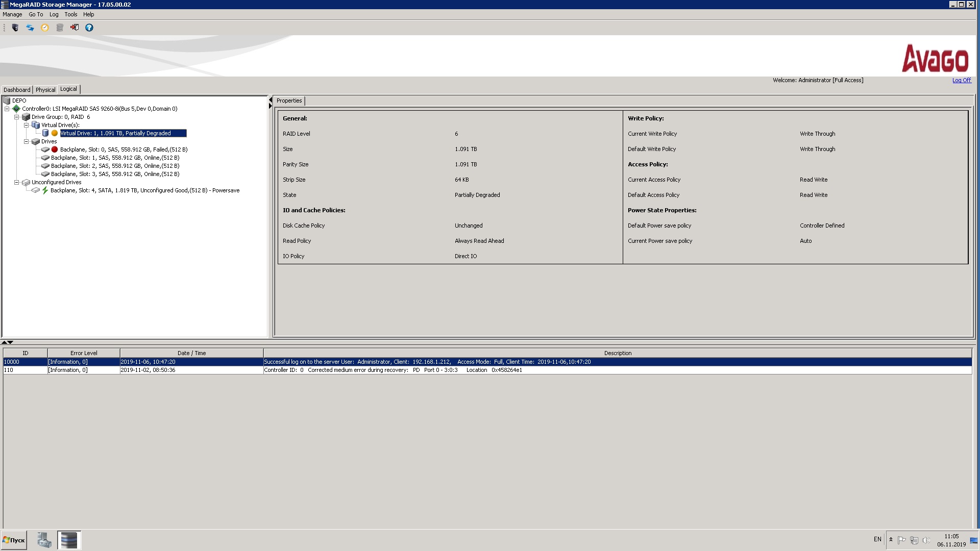Open the Manage menu
The width and height of the screenshot is (980, 551).
coord(12,14)
